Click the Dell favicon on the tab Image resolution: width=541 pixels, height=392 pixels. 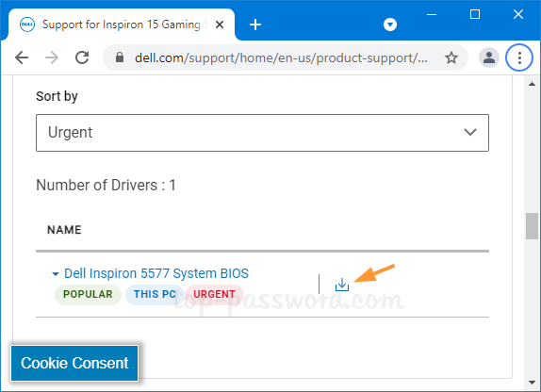27,24
